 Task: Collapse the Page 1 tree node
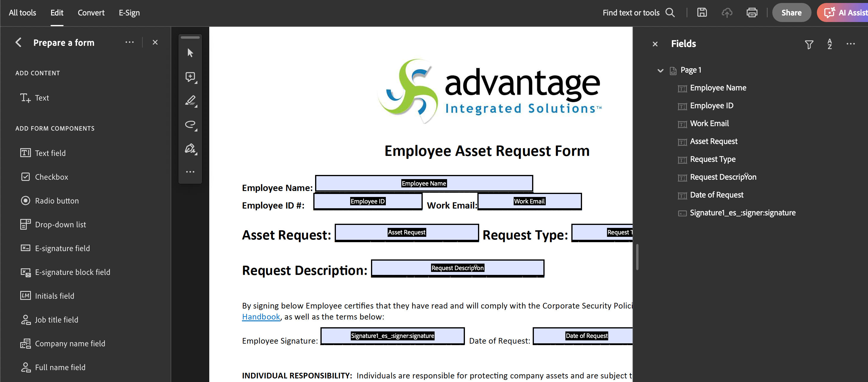coord(660,71)
